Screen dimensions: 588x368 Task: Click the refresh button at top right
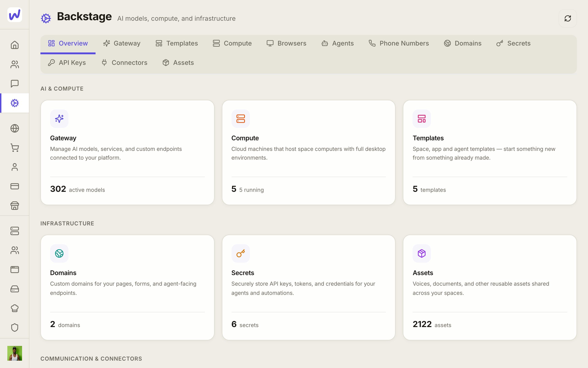(568, 18)
